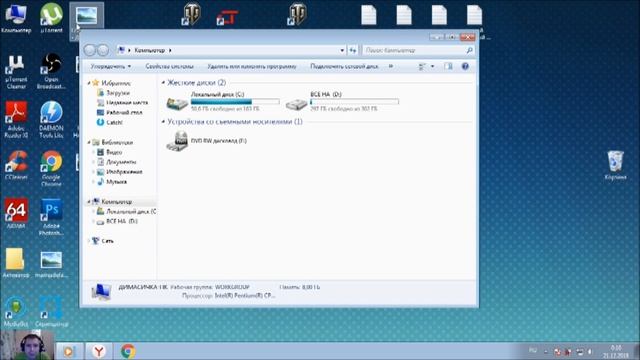Screen dimensions: 640x360
Task: Select Сеть in the navigation pane
Action: 107,241
